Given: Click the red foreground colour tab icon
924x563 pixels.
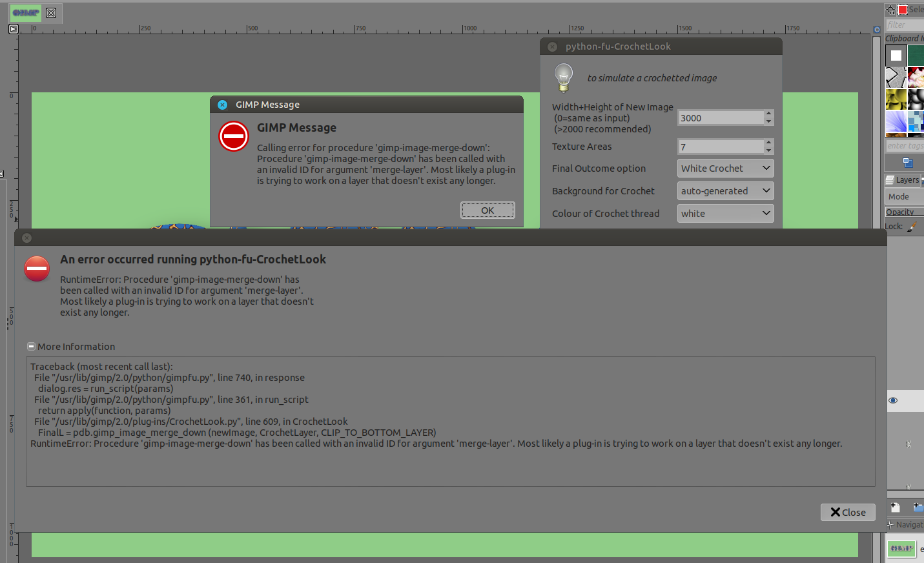Looking at the screenshot, I should [x=903, y=10].
